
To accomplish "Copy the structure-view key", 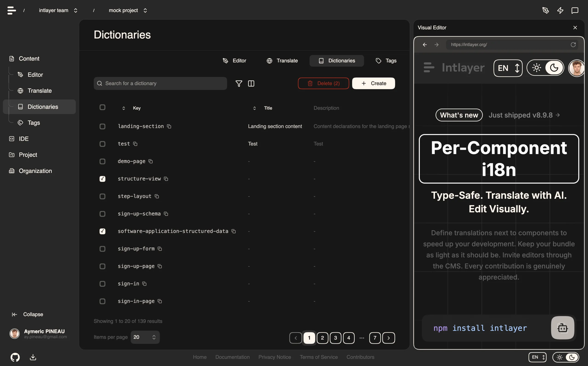I will coord(166,179).
